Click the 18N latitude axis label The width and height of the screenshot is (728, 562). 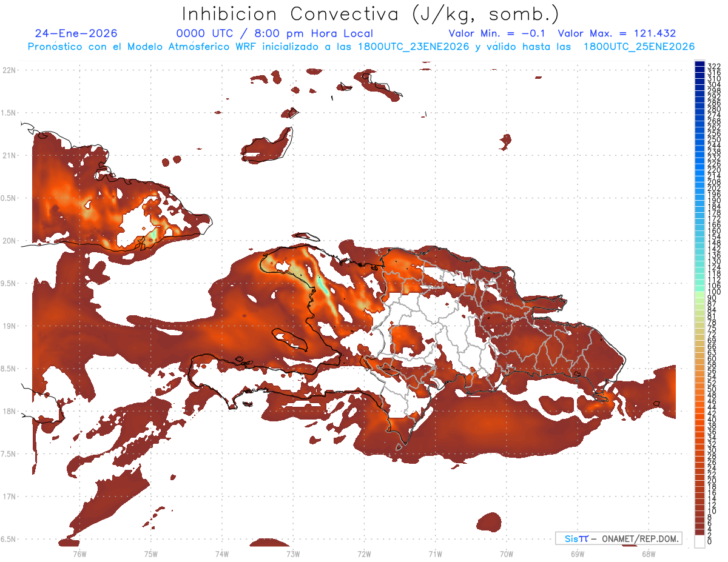coord(9,411)
